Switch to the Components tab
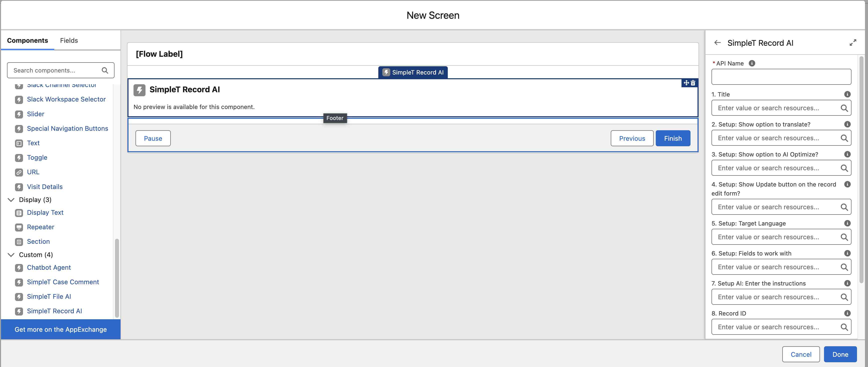The image size is (868, 367). pyautogui.click(x=27, y=40)
